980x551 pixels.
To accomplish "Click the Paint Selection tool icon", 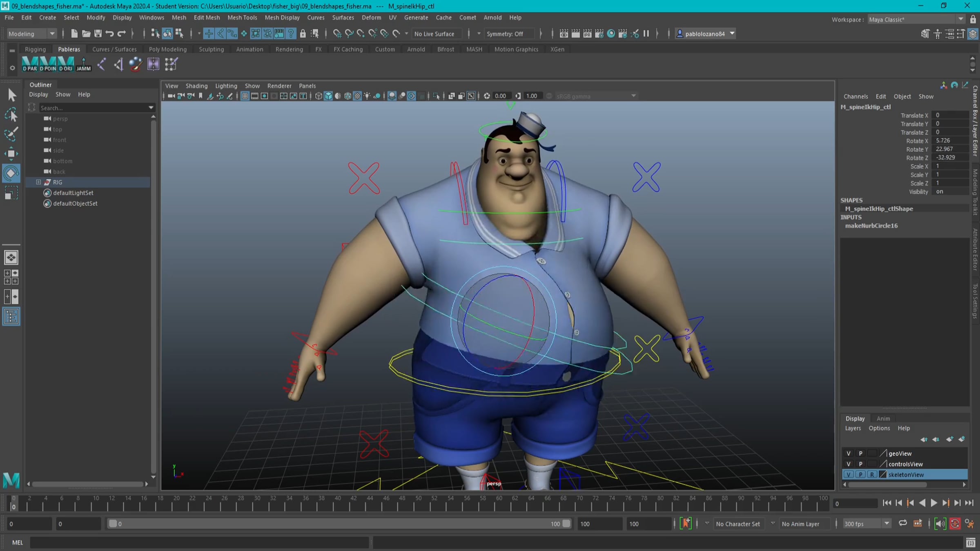I will point(11,134).
